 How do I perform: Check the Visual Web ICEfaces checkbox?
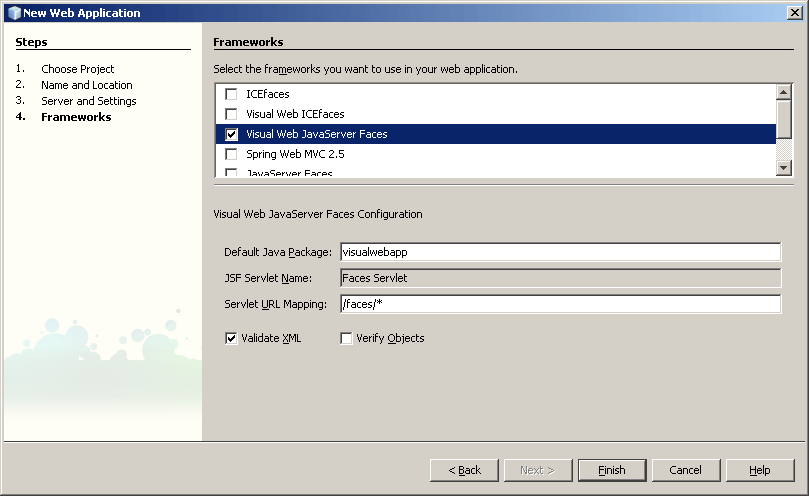[231, 114]
